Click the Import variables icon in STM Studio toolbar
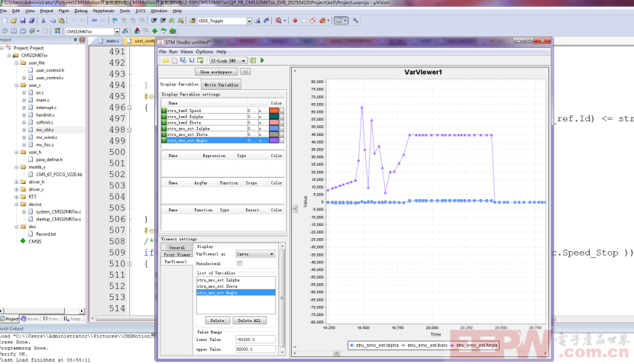 [183, 60]
